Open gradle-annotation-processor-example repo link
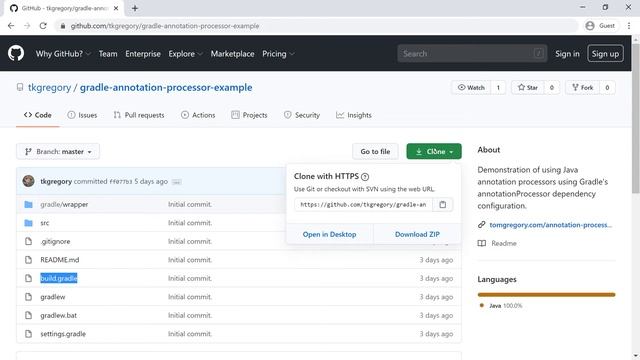Screen dimensions: 640x360 click(166, 87)
